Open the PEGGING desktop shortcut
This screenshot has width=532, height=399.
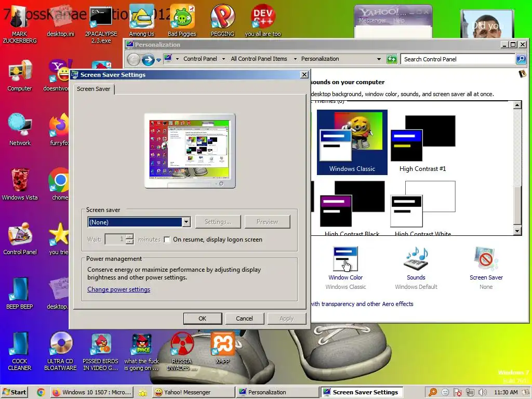tap(222, 20)
